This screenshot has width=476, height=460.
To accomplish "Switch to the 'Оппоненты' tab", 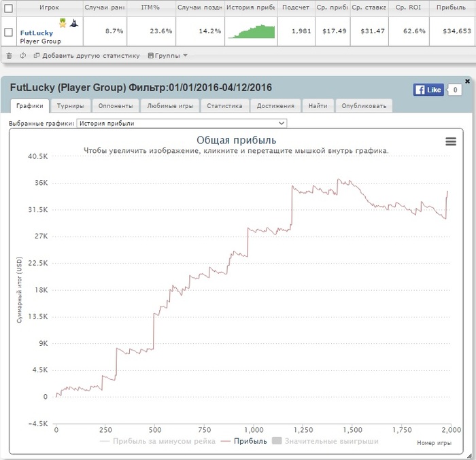I will point(116,106).
